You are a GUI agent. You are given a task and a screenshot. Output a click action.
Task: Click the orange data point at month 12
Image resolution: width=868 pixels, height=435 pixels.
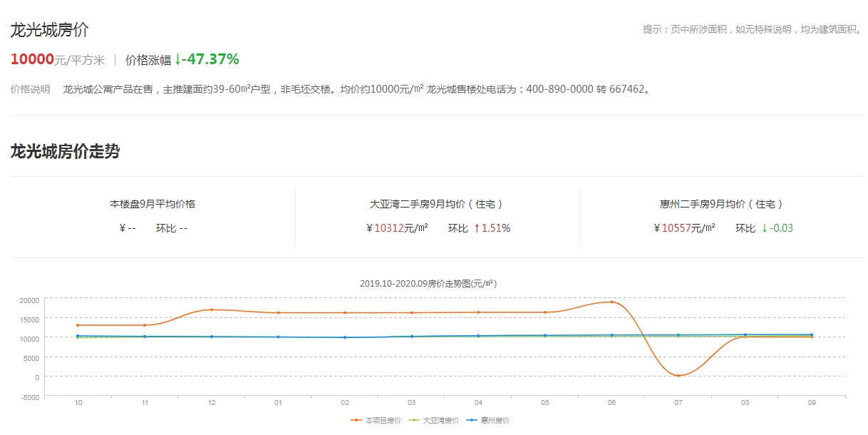212,309
